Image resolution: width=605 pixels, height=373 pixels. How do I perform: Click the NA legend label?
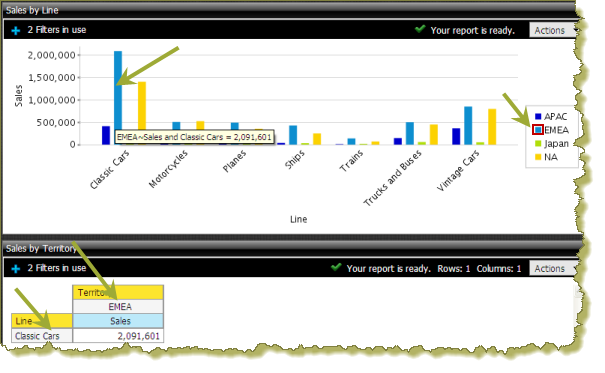pos(551,157)
